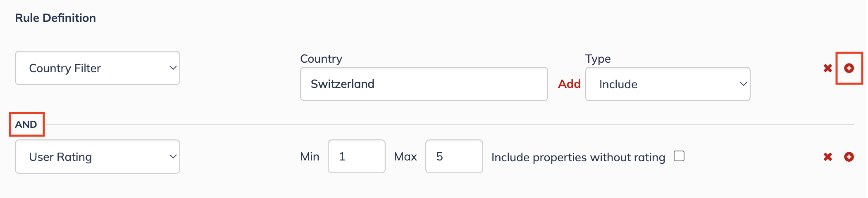The height and width of the screenshot is (198, 868).
Task: Click the Rule Definition heading
Action: point(55,18)
